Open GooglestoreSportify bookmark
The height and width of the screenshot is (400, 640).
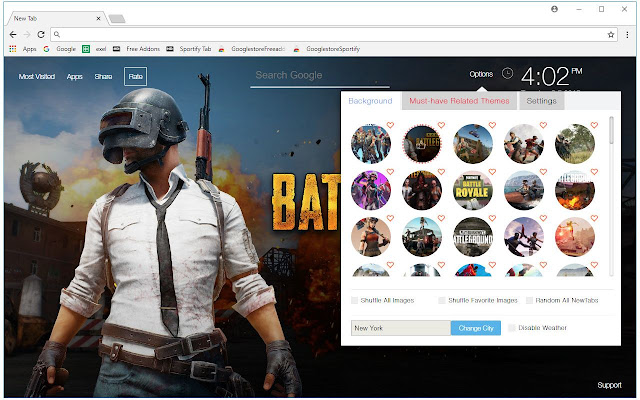[326, 49]
